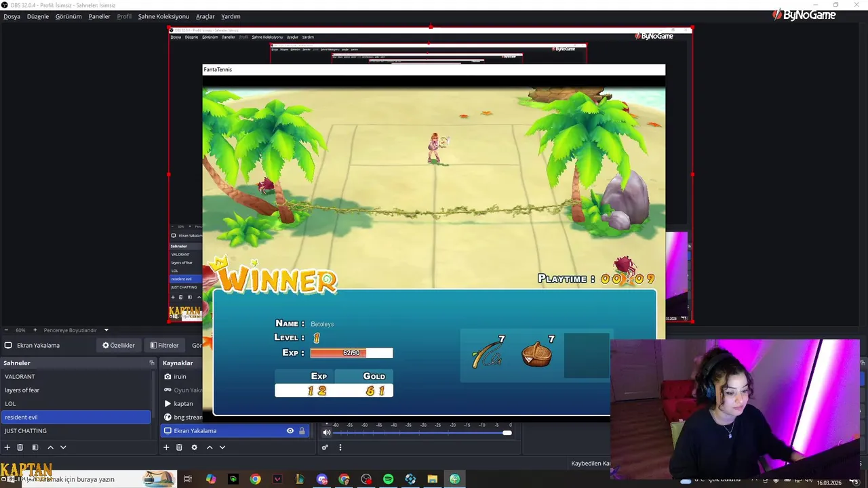Switch to FantaTennis taskbar icon
Image resolution: width=868 pixels, height=488 pixels.
pos(454,479)
